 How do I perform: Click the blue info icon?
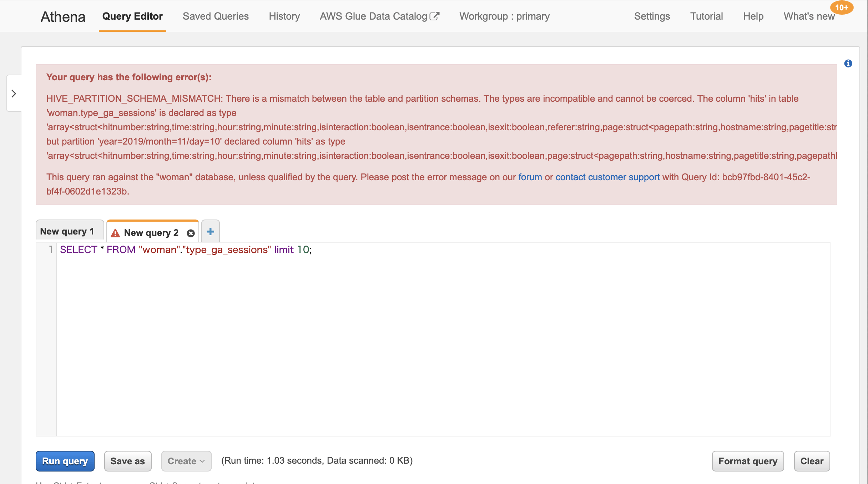848,64
